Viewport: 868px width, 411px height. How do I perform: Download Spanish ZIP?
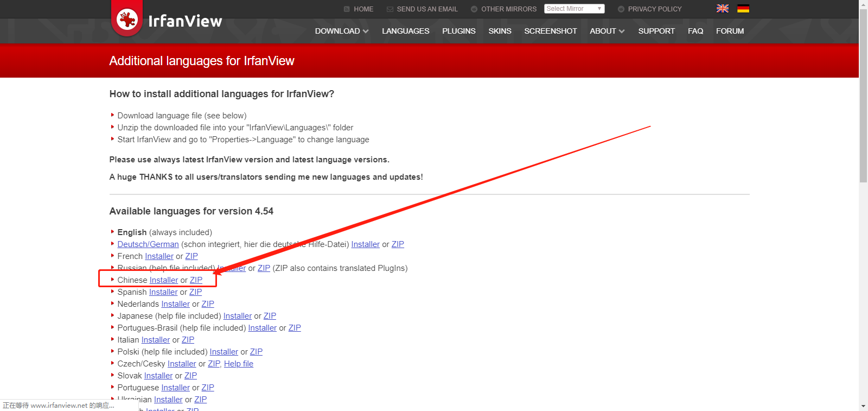pyautogui.click(x=195, y=292)
